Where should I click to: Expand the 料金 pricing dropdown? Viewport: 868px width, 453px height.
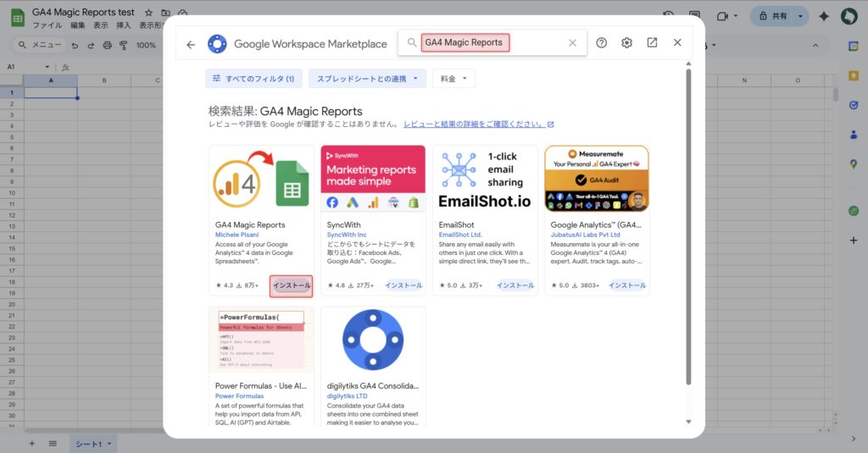[x=453, y=79]
